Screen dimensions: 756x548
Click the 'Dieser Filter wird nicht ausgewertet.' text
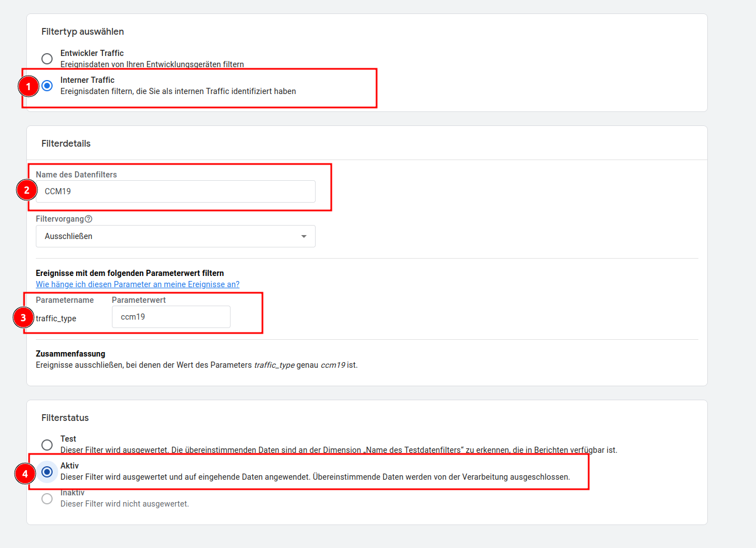(x=125, y=504)
